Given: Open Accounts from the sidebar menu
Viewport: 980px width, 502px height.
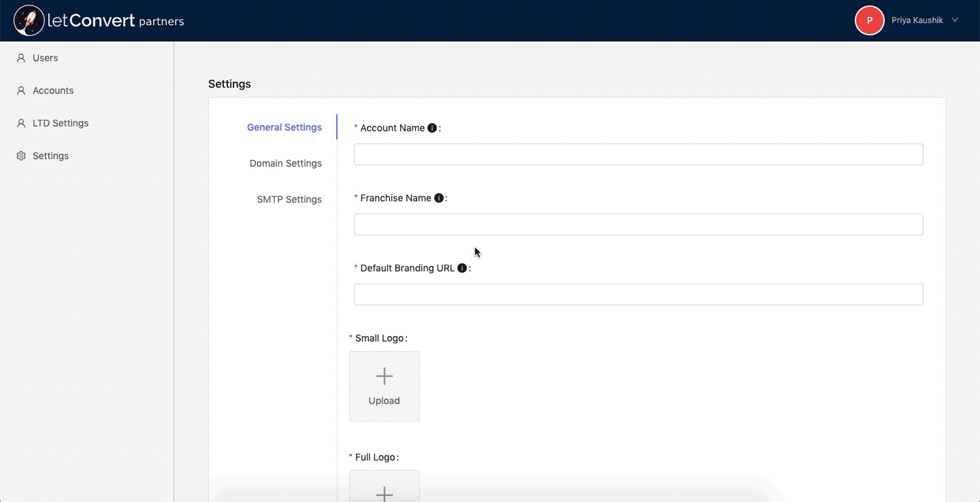Looking at the screenshot, I should 53,90.
